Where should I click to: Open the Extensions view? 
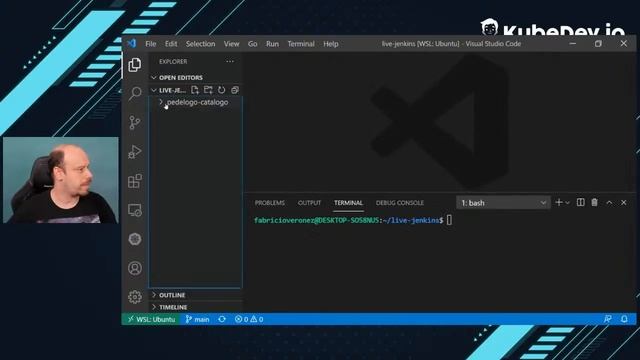coord(135,181)
